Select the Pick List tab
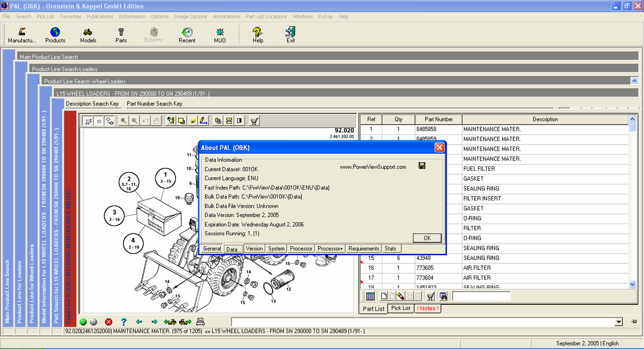 coord(401,308)
